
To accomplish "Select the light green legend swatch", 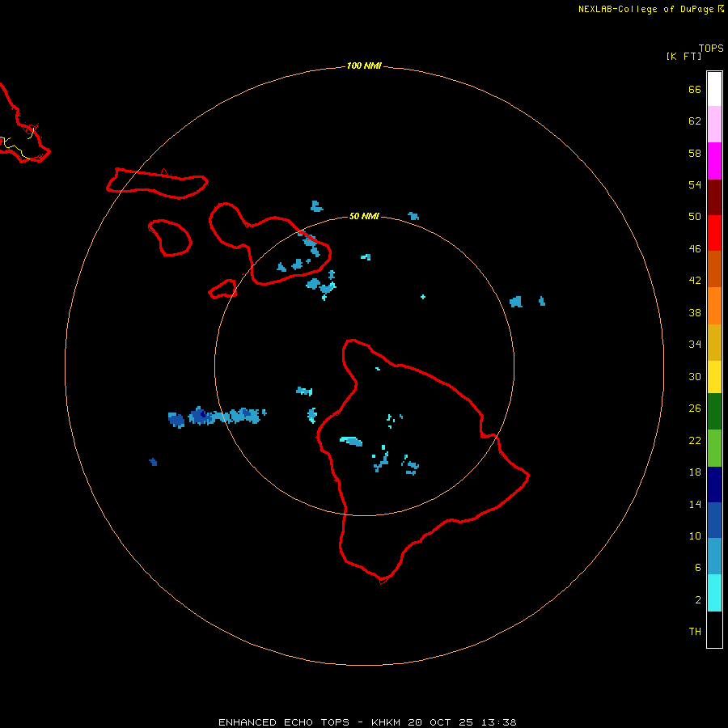I will (714, 448).
